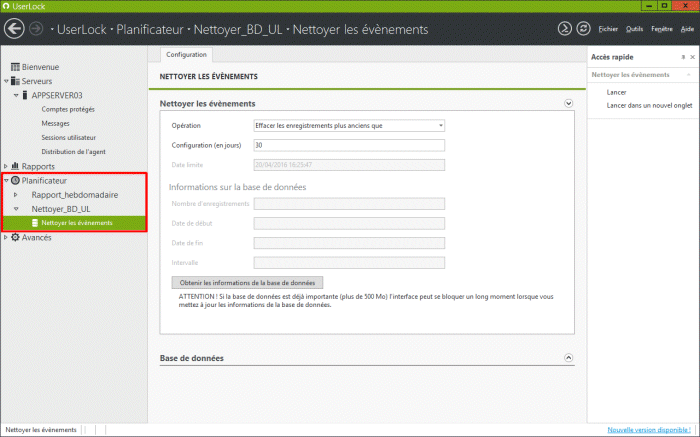
Task: Click the Configuration (en jours) field
Action: click(349, 145)
